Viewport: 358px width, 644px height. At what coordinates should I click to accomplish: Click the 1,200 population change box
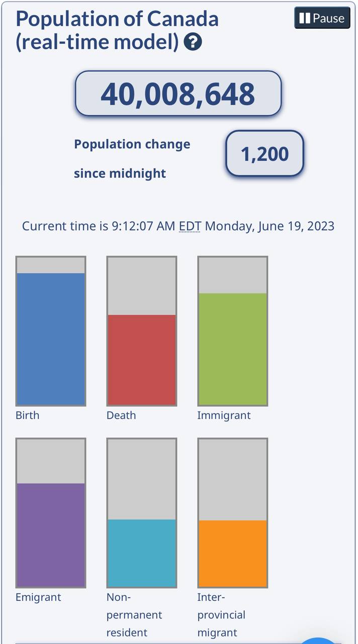click(x=264, y=154)
